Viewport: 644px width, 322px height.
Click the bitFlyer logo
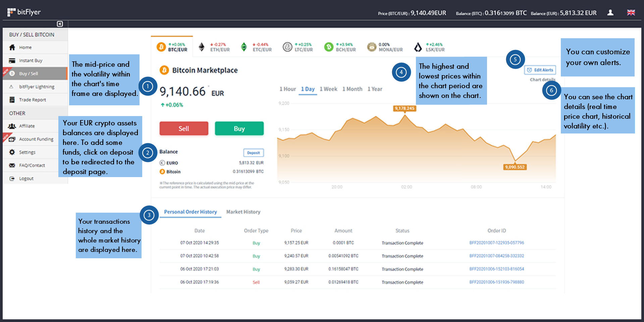23,11
